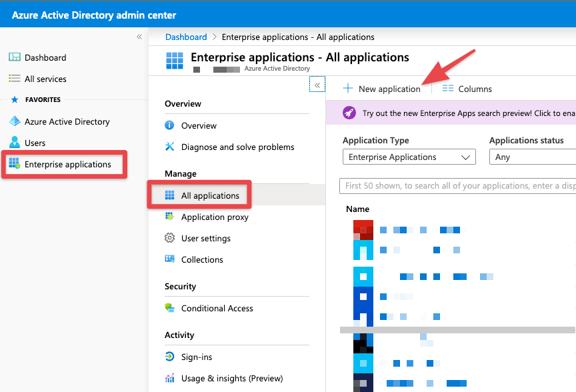Open the Applications status dropdown showing Any
Screen dimensions: 576x392
[533, 157]
